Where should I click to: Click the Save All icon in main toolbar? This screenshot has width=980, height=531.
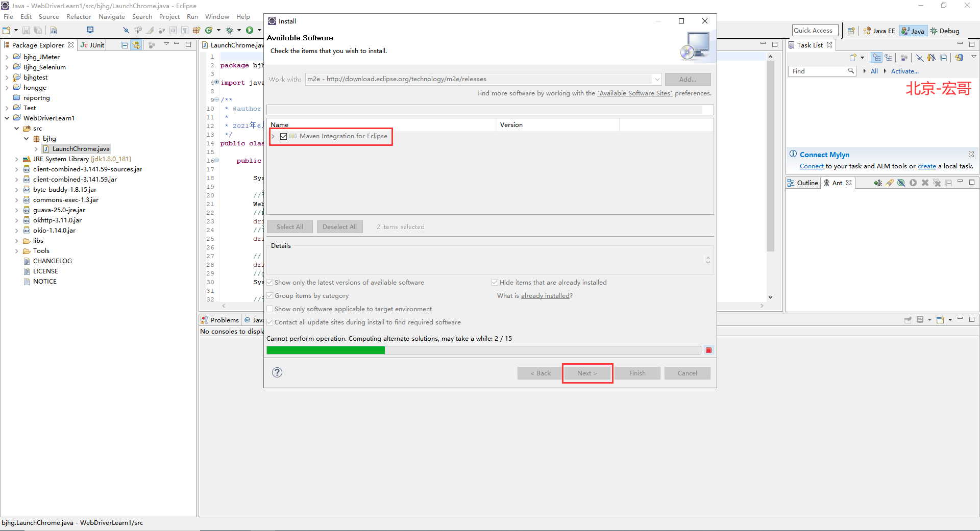coord(38,31)
